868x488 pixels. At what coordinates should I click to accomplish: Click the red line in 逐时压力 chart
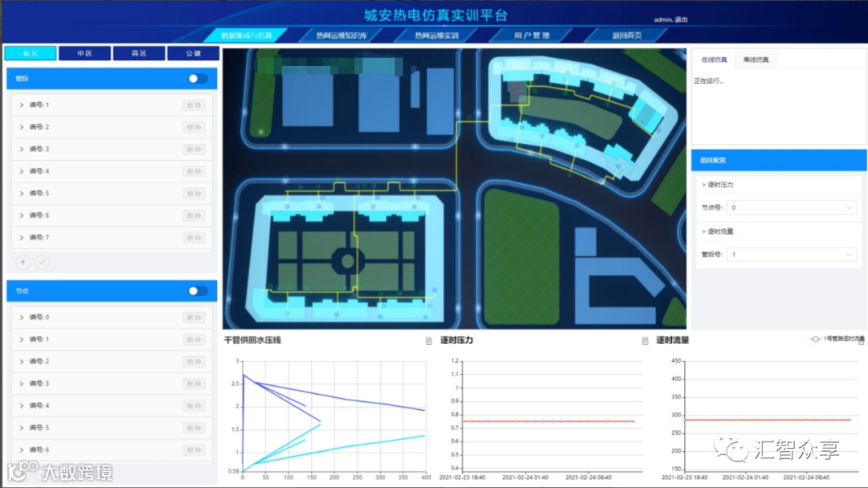point(548,421)
